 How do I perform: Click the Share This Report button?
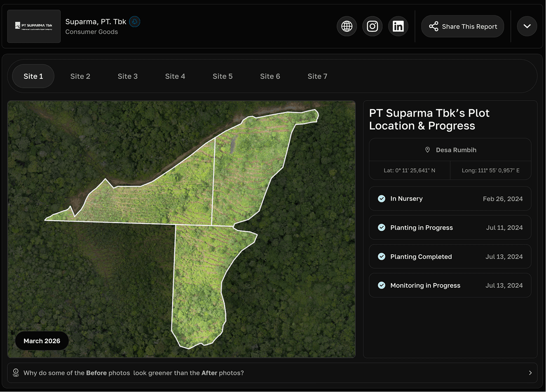pyautogui.click(x=463, y=26)
